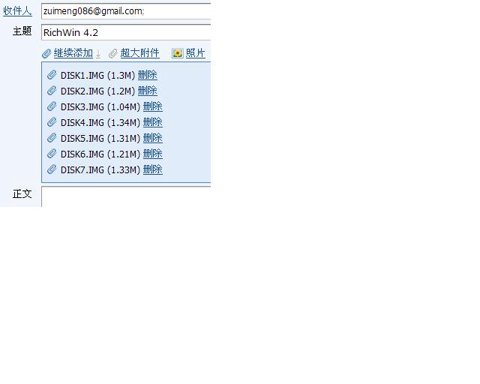The height and width of the screenshot is (384, 480).
Task: Delete attachment DISK1.IMG via 删除
Action: pyautogui.click(x=147, y=75)
